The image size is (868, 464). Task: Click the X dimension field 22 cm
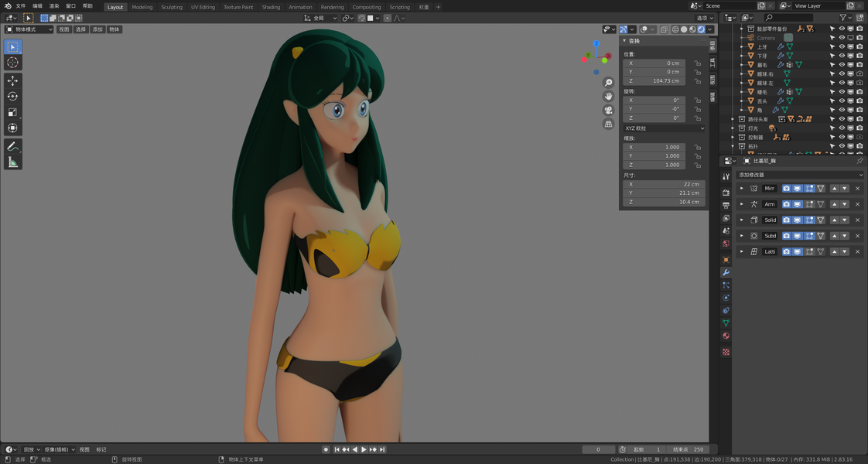(x=665, y=184)
